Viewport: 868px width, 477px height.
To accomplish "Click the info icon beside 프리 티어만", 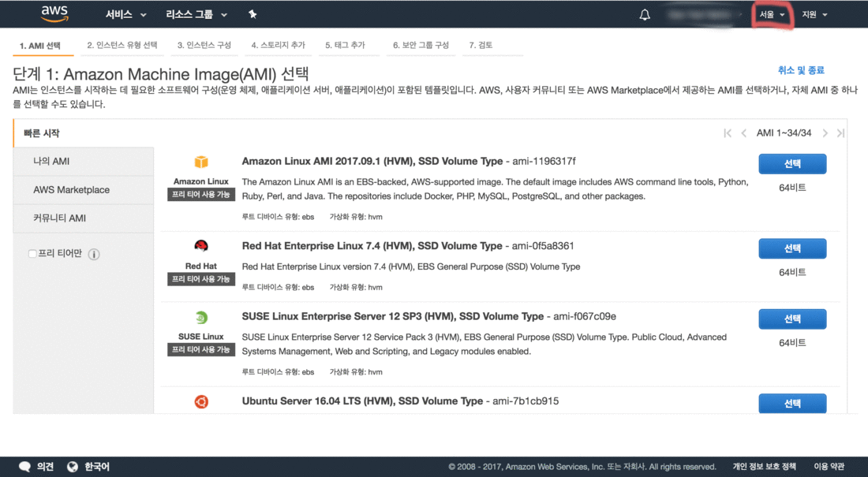I will pos(94,255).
